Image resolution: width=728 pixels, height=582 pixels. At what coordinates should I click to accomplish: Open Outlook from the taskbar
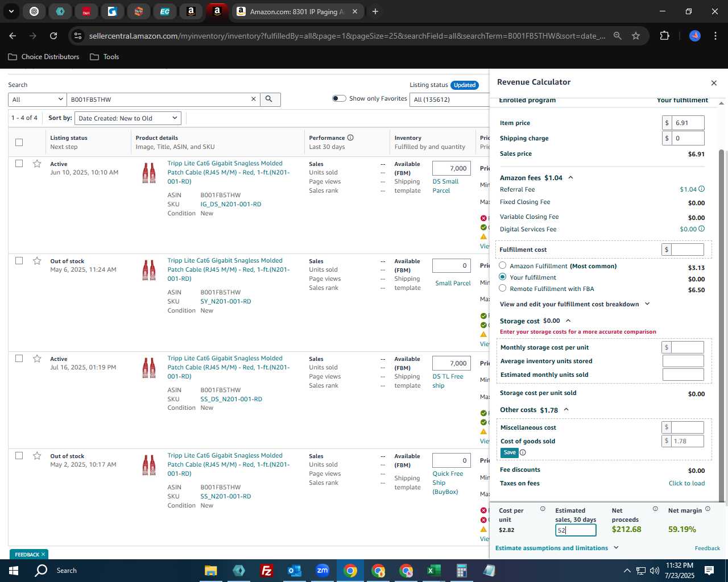pos(294,571)
